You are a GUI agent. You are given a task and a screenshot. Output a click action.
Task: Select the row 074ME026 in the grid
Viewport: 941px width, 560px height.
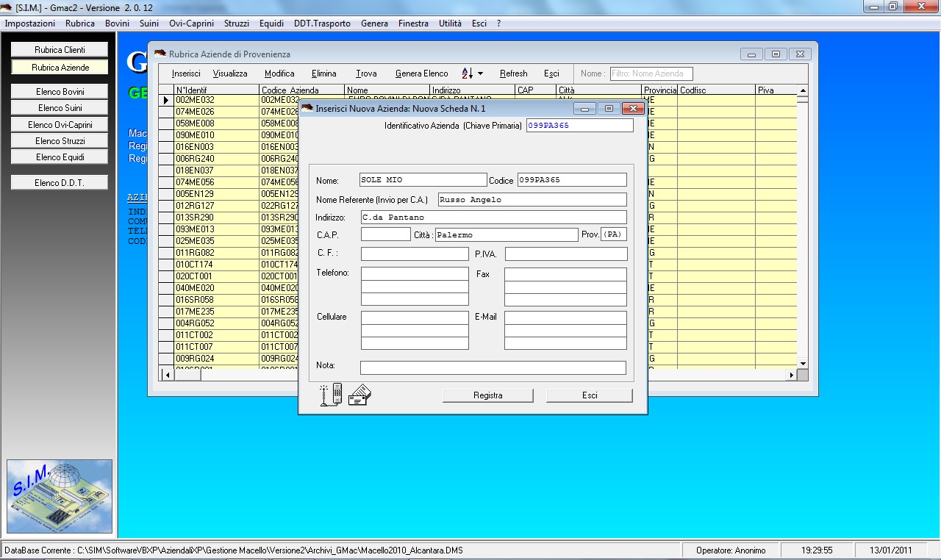click(478, 112)
